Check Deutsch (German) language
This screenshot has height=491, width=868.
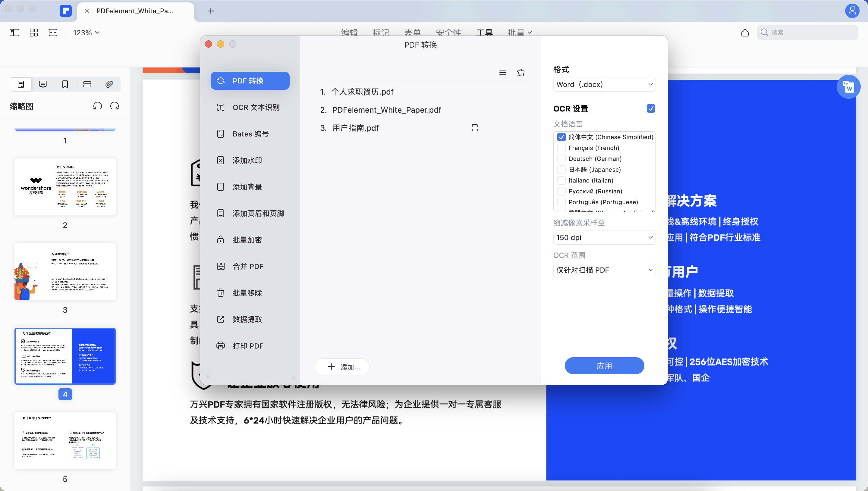click(x=561, y=158)
